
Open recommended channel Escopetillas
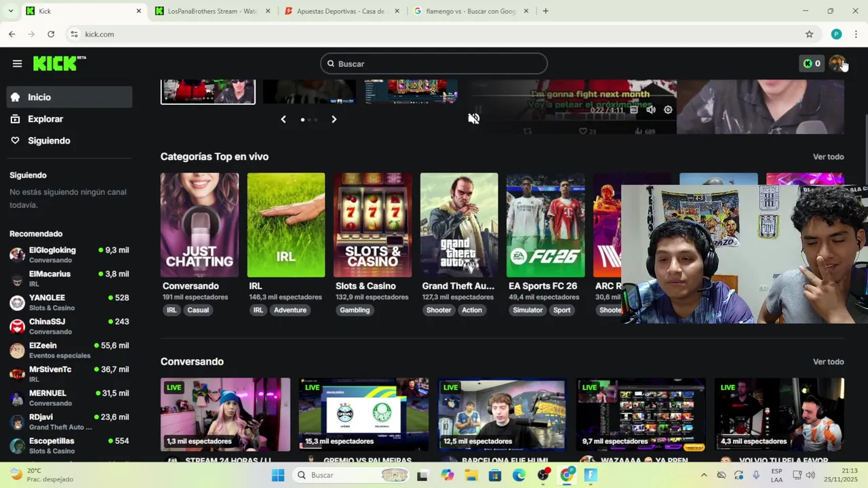[x=69, y=445]
